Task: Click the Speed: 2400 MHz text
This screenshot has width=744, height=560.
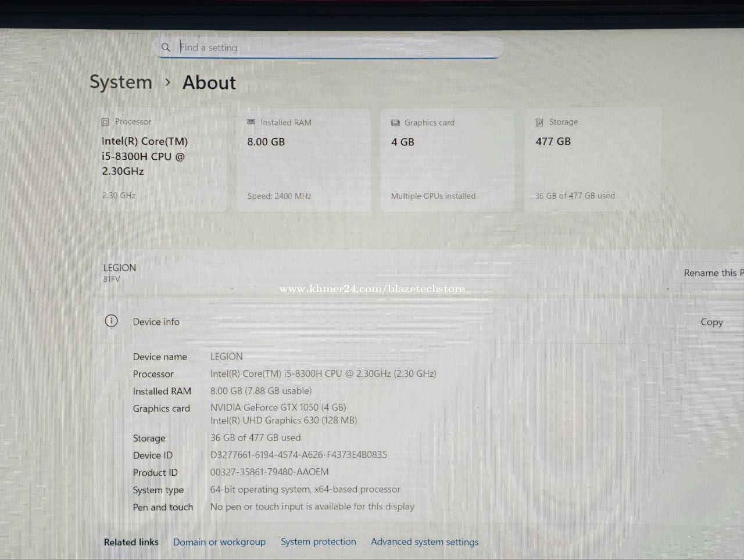Action: (280, 196)
